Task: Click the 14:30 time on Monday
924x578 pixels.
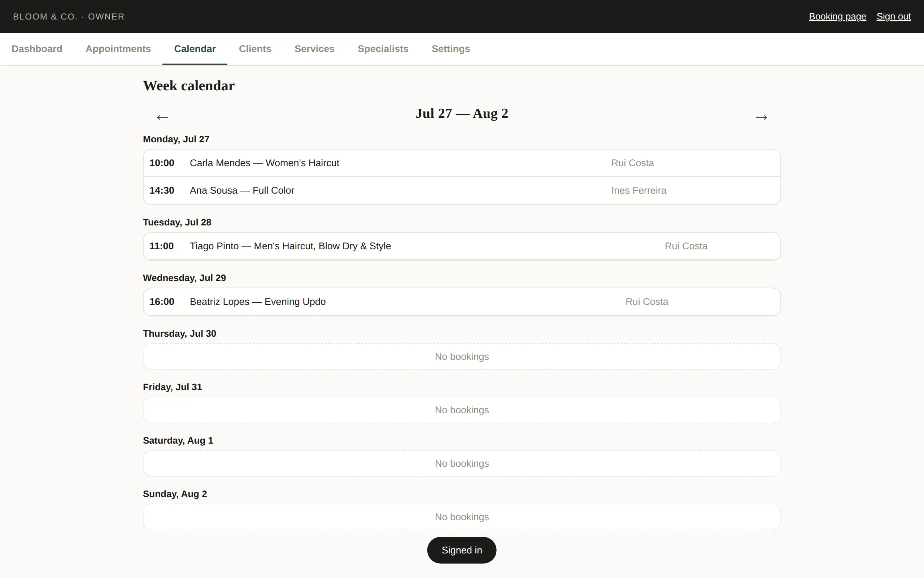Action: pyautogui.click(x=161, y=190)
